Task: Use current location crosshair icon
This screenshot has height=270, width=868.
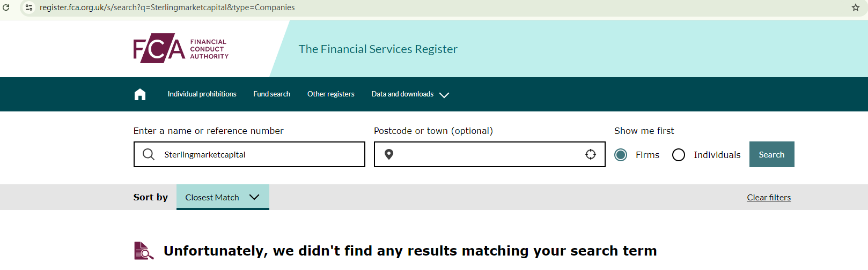Action: point(591,154)
